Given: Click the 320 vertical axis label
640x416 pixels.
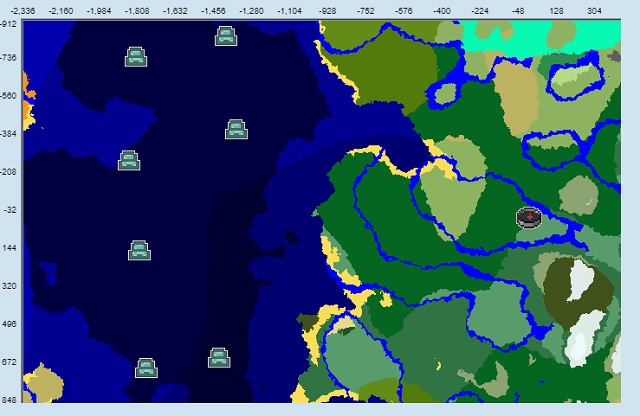Looking at the screenshot, I should 10,286.
